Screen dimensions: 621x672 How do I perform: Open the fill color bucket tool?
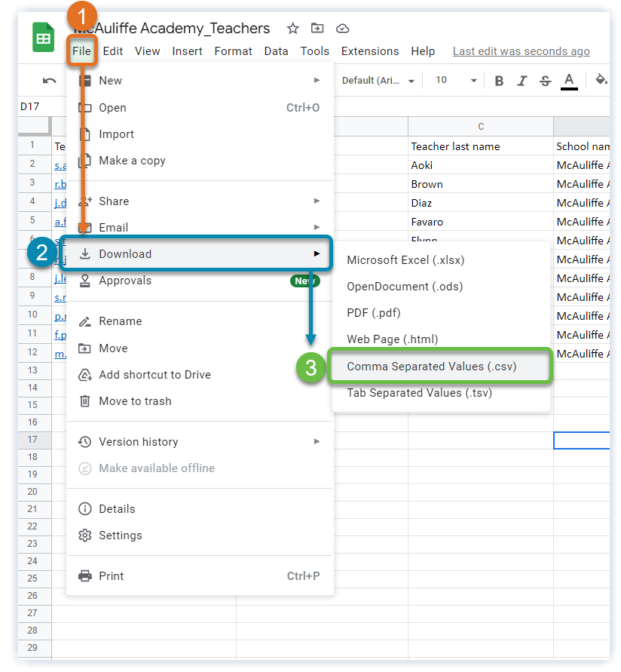click(x=601, y=80)
